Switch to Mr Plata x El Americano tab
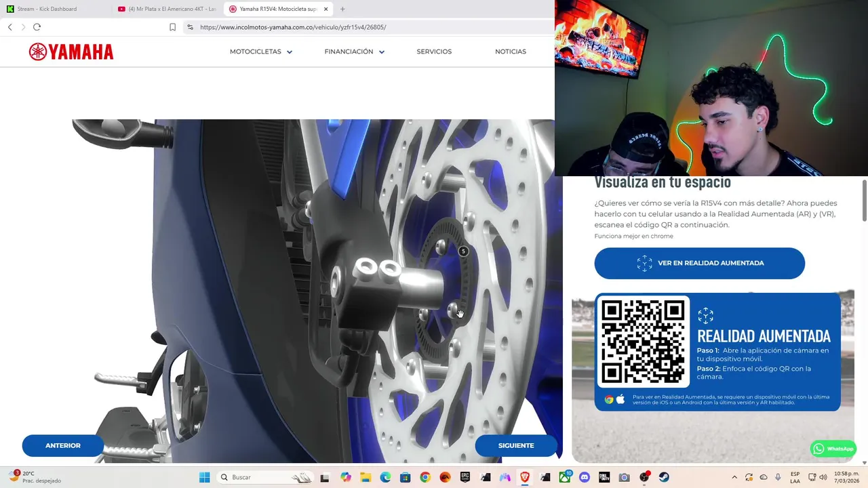This screenshot has height=488, width=868. 167,9
